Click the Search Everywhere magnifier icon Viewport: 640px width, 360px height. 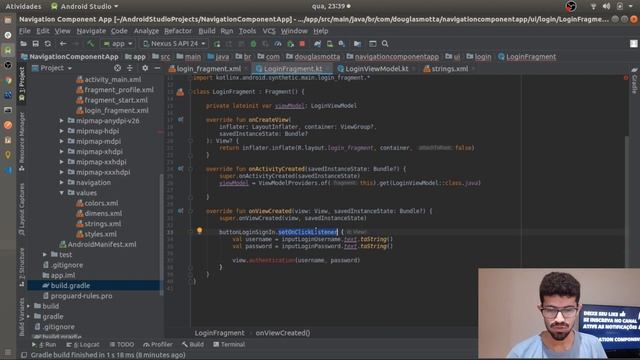coord(384,44)
